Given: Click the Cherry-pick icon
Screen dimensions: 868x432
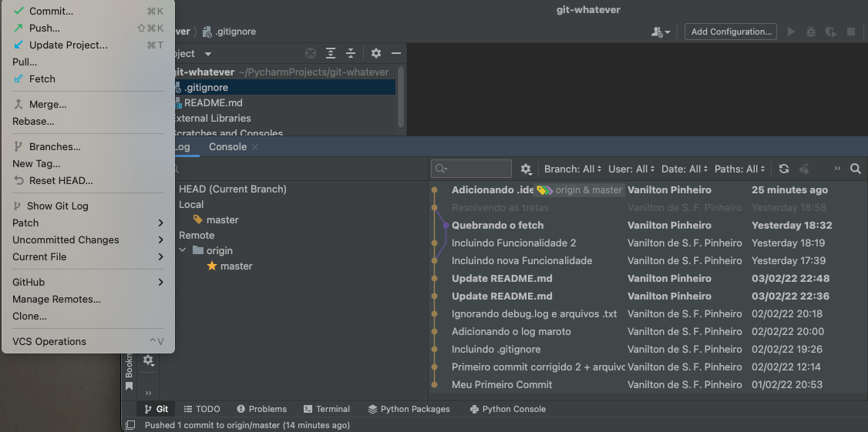Looking at the screenshot, I should (x=805, y=169).
